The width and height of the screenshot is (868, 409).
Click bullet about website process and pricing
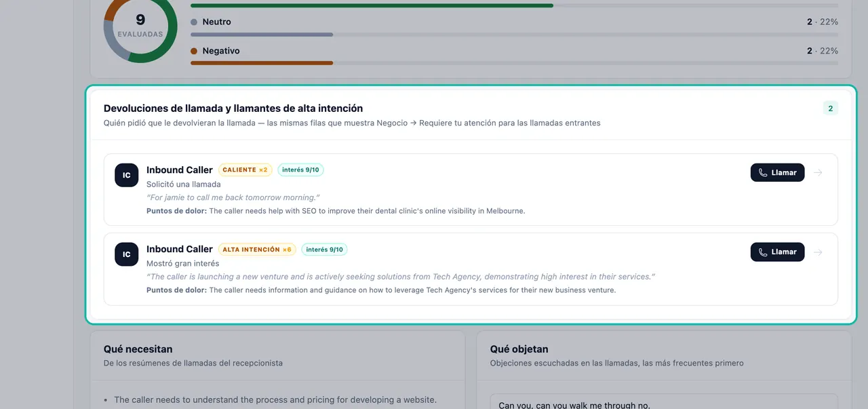(x=275, y=400)
